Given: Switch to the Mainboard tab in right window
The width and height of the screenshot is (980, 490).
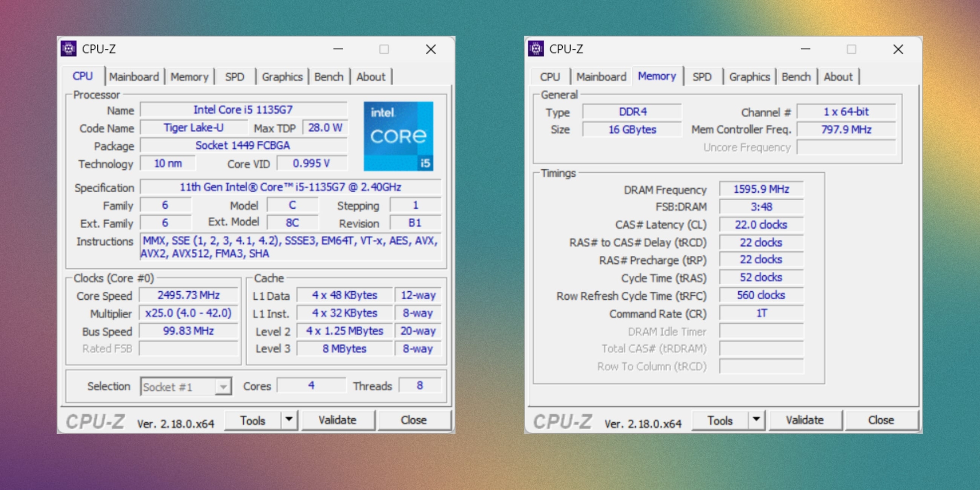Looking at the screenshot, I should [x=602, y=77].
